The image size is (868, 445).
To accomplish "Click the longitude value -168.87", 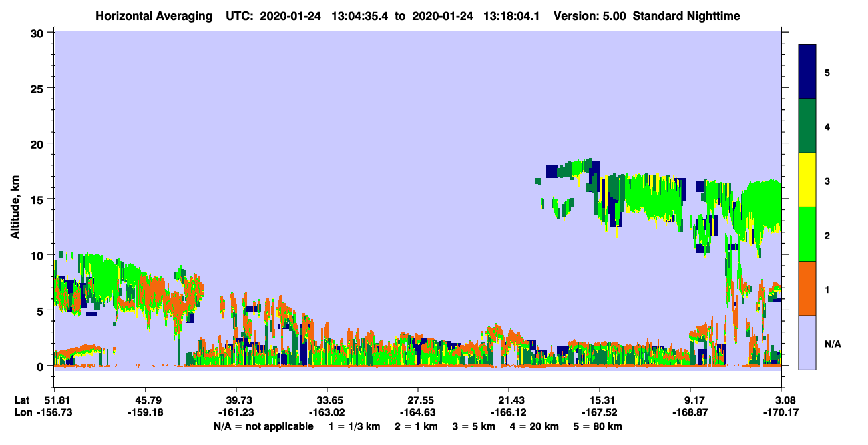I will [690, 412].
